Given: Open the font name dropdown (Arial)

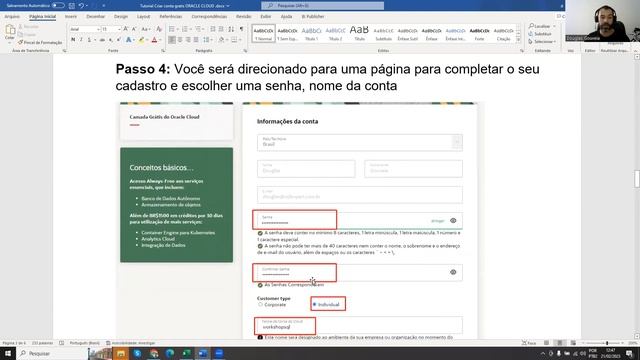Looking at the screenshot, I should [x=98, y=29].
